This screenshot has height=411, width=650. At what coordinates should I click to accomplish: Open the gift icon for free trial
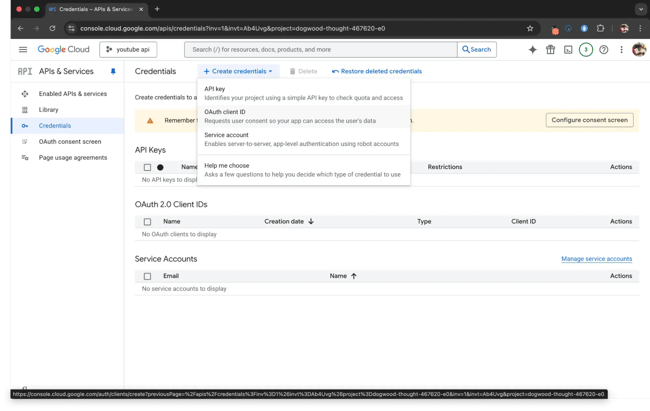550,49
